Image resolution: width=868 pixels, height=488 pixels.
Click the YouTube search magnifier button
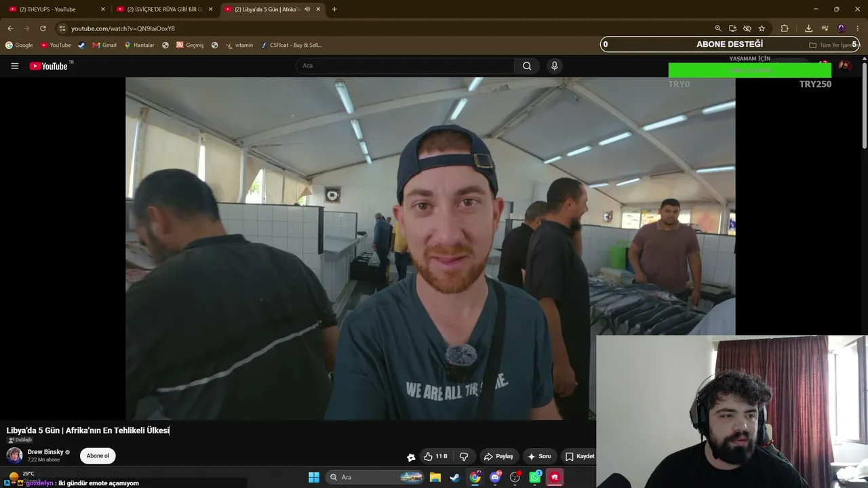point(527,66)
